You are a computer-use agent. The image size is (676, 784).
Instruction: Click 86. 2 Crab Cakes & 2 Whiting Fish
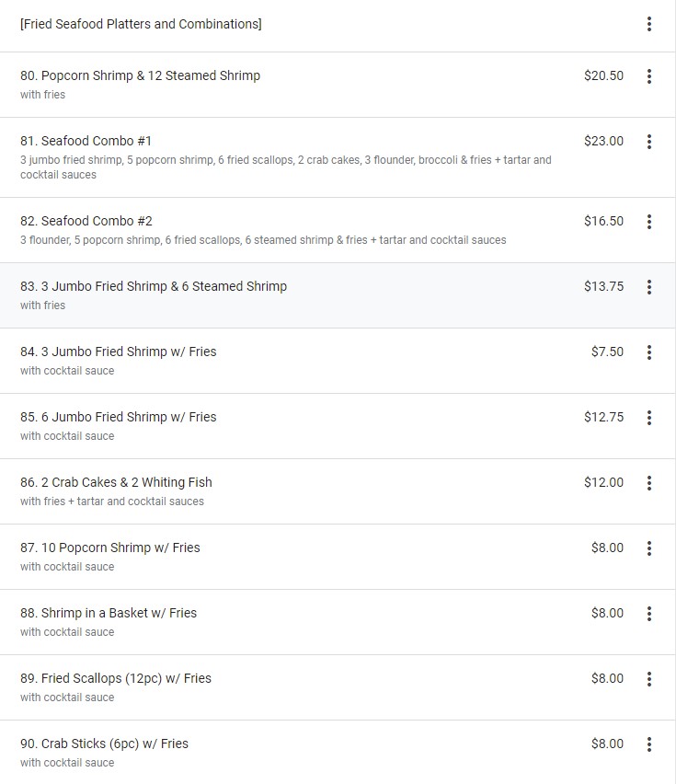[116, 482]
